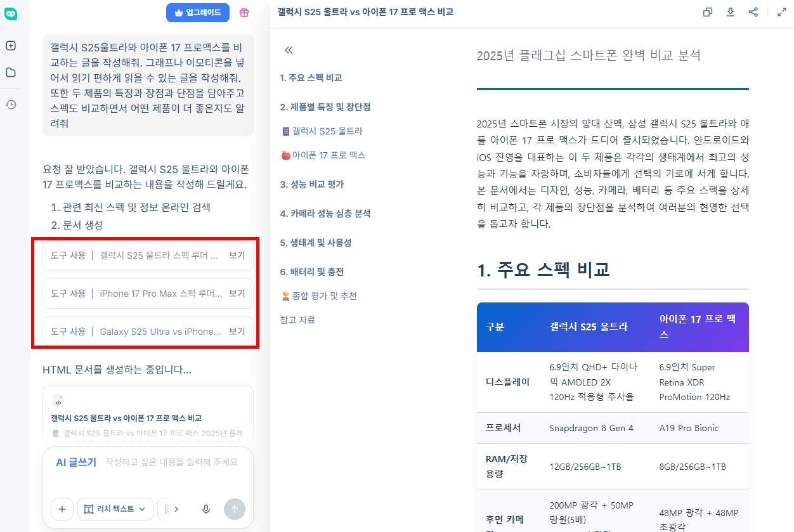Click the 프로세서 row label
This screenshot has width=794, height=532.
pyautogui.click(x=503, y=428)
